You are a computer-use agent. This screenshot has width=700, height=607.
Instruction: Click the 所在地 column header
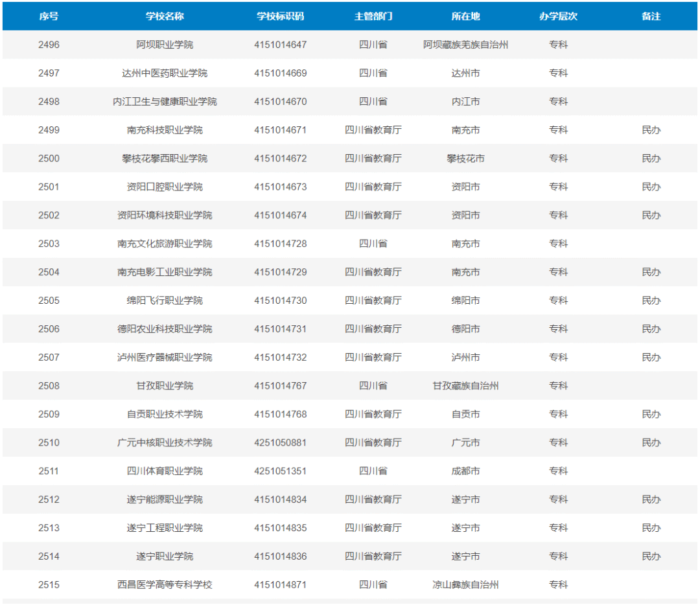click(x=465, y=16)
